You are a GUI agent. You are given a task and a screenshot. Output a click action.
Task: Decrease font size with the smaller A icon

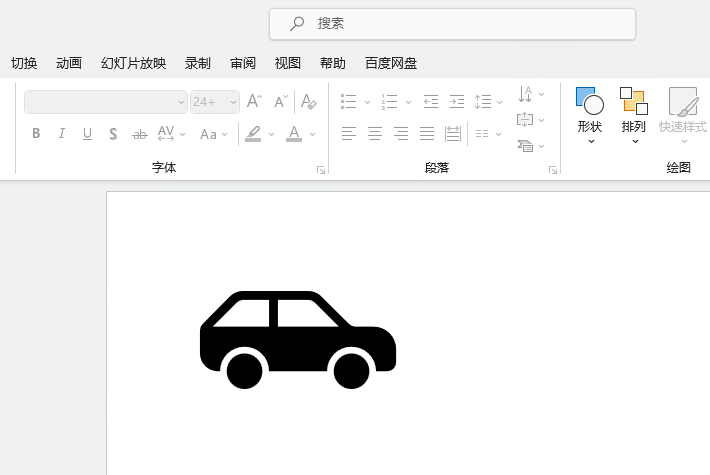pos(281,101)
